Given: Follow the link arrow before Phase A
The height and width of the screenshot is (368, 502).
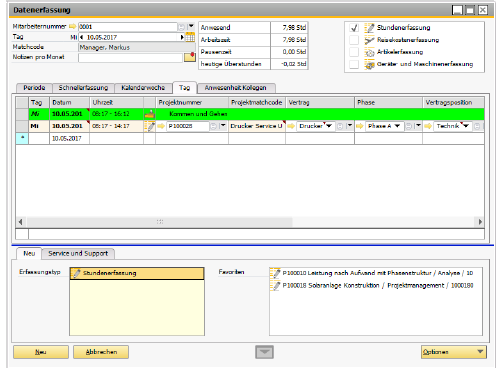Looking at the screenshot, I should (360, 126).
